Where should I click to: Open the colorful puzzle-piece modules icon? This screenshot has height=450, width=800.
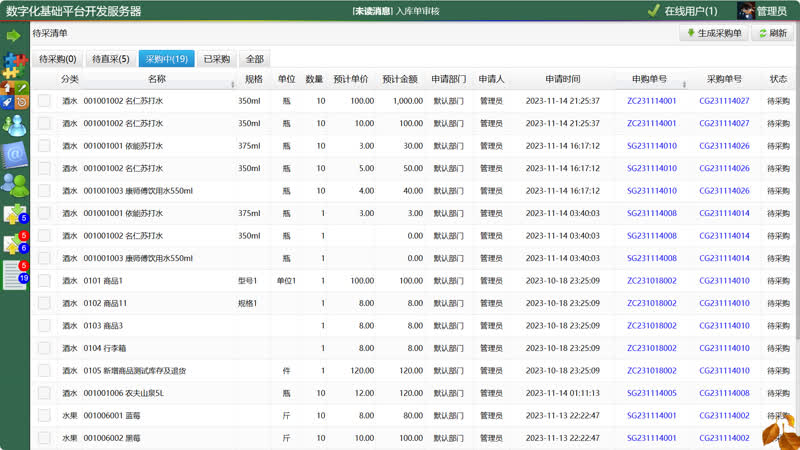[x=14, y=64]
